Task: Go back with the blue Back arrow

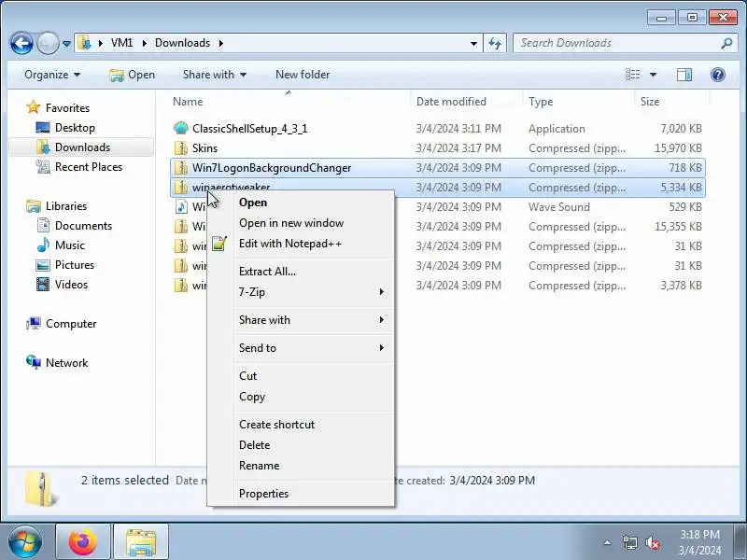Action: coord(21,43)
